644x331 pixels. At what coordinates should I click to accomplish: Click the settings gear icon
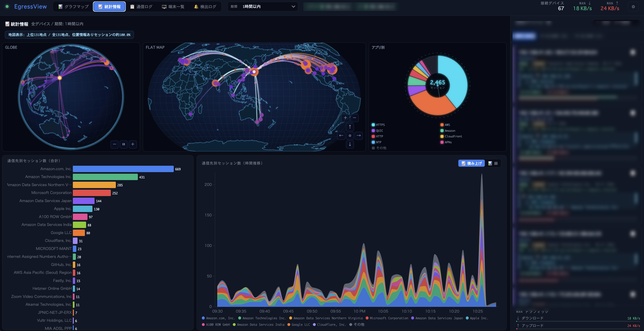[x=633, y=7]
